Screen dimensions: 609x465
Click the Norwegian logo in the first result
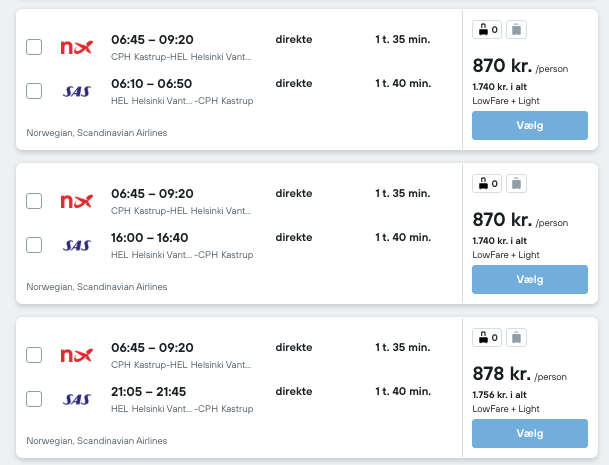[x=77, y=47]
